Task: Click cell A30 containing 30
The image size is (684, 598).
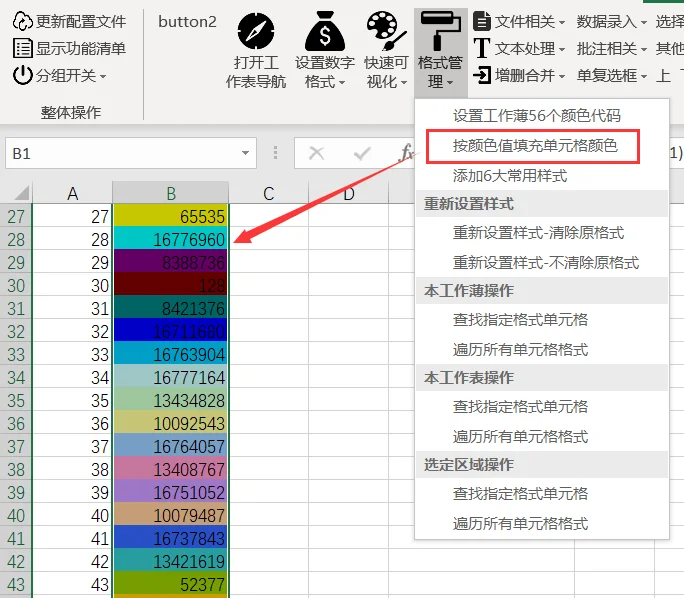Action: 72,285
